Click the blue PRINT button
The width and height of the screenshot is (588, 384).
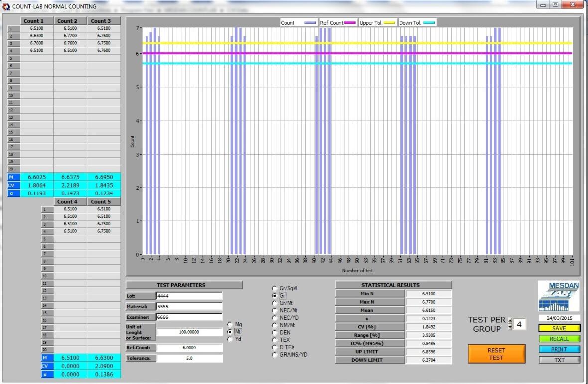(x=559, y=349)
